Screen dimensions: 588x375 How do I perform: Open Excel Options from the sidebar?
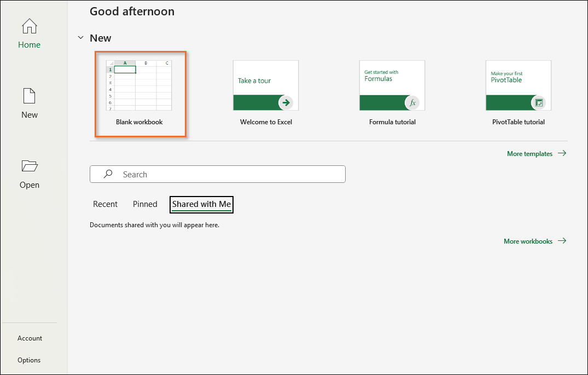coord(29,360)
